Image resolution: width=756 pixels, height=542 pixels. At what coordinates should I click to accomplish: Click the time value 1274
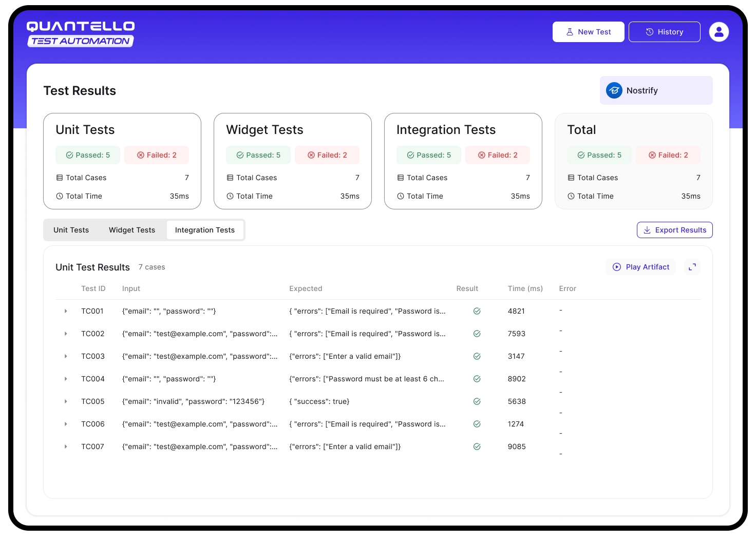tap(516, 424)
